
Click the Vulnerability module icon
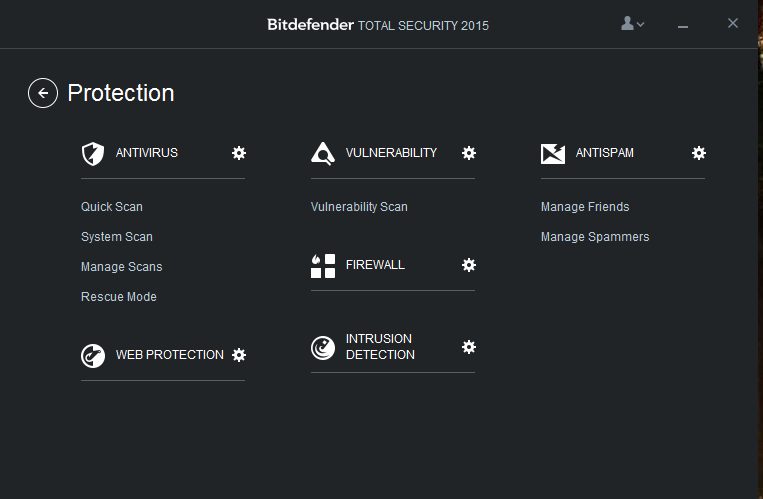point(323,153)
